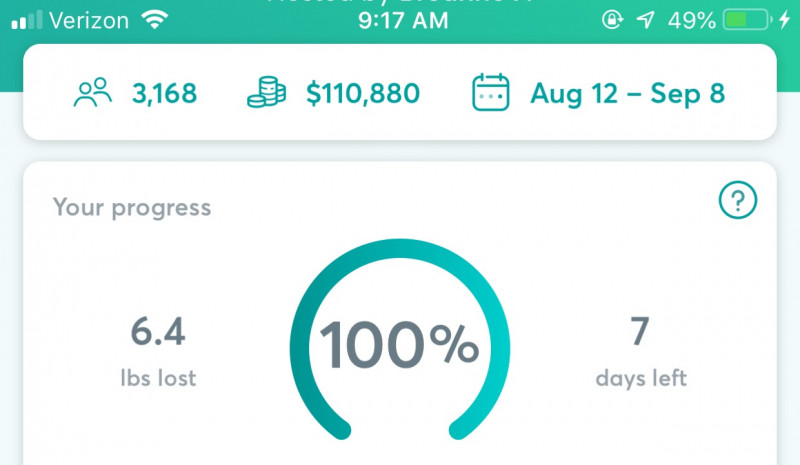Tap the Verizon carrier label
This screenshot has width=800, height=465.
point(89,20)
